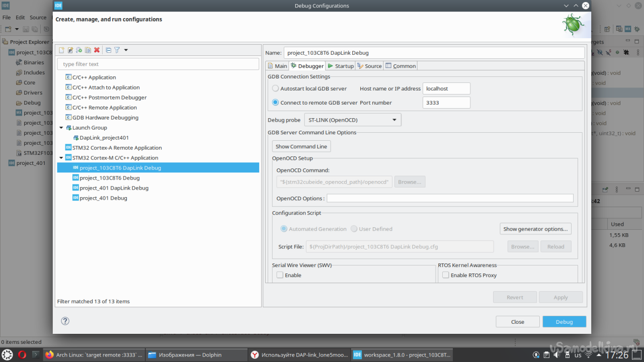Image resolution: width=644 pixels, height=362 pixels.
Task: Create a new launch configuration
Action: [x=62, y=50]
